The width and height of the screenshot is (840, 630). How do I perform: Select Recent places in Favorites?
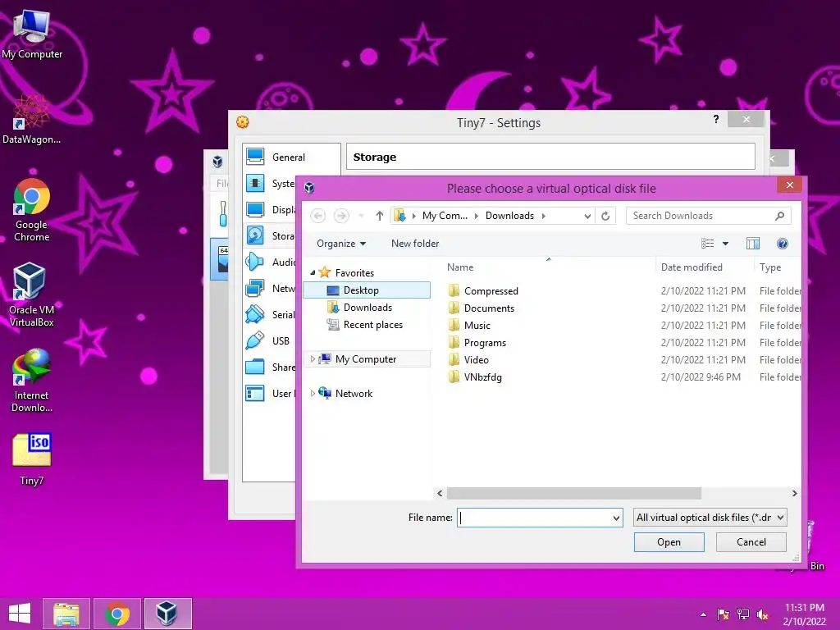pyautogui.click(x=367, y=325)
